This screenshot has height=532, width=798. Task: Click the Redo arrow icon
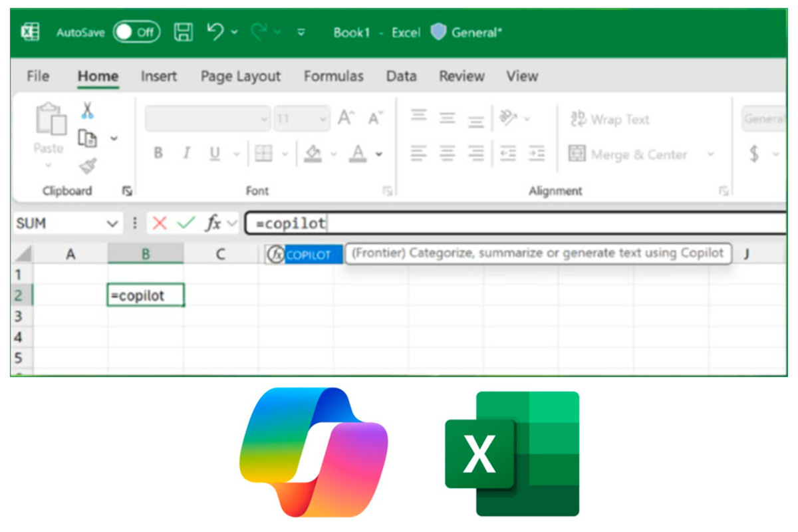coord(258,31)
